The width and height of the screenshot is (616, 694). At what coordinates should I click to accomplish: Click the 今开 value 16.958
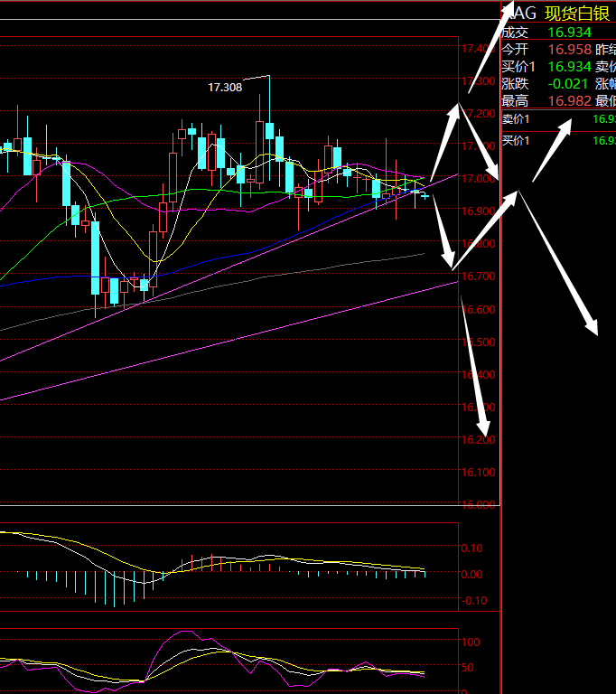click(x=570, y=49)
